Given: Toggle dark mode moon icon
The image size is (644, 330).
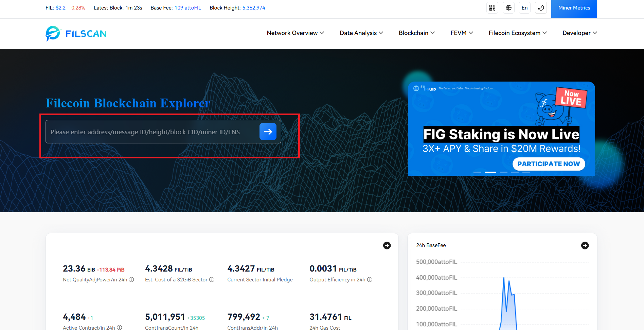Looking at the screenshot, I should click(541, 8).
